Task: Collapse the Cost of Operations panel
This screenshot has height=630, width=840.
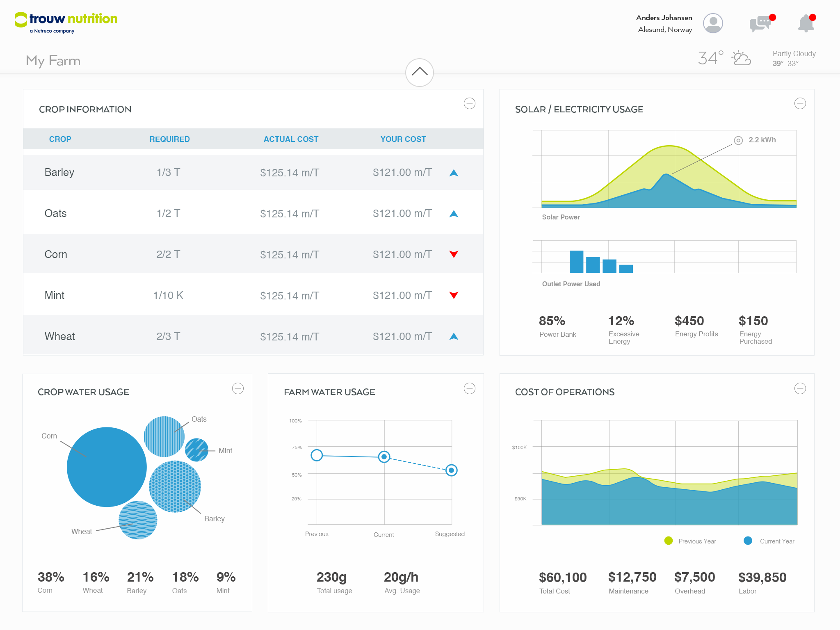Action: [800, 388]
